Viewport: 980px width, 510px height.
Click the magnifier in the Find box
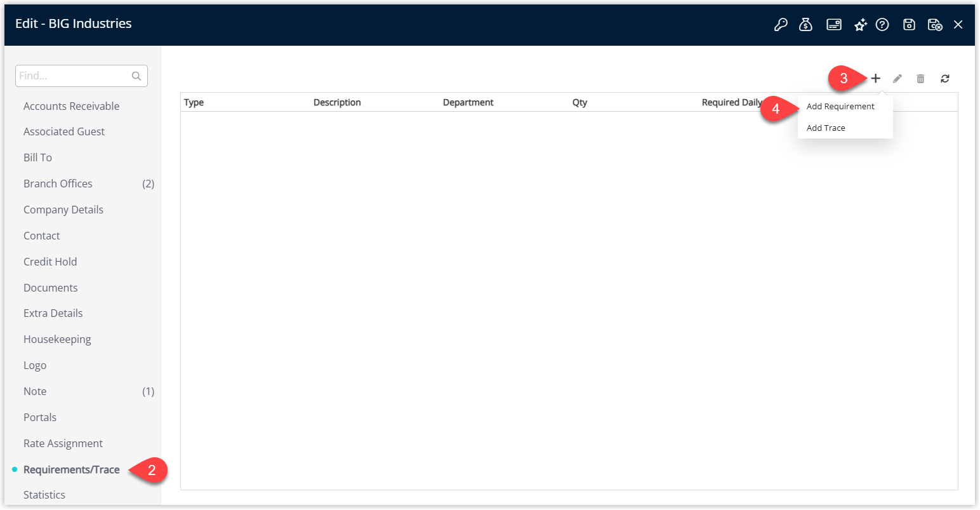pos(136,76)
